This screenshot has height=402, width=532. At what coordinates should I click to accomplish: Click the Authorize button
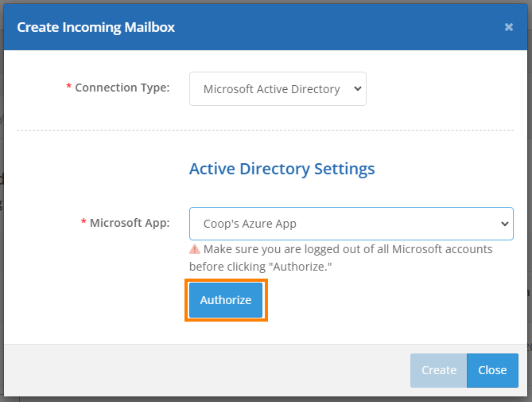226,300
